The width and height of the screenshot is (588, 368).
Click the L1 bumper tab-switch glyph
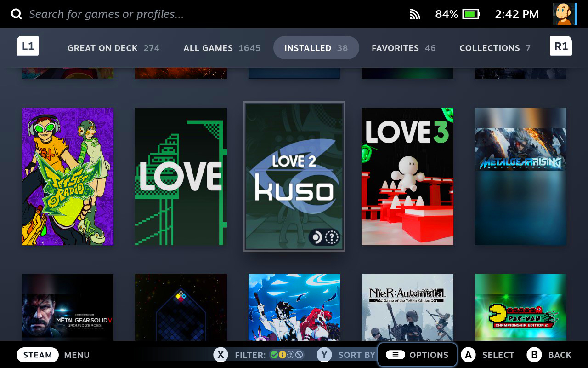[28, 46]
